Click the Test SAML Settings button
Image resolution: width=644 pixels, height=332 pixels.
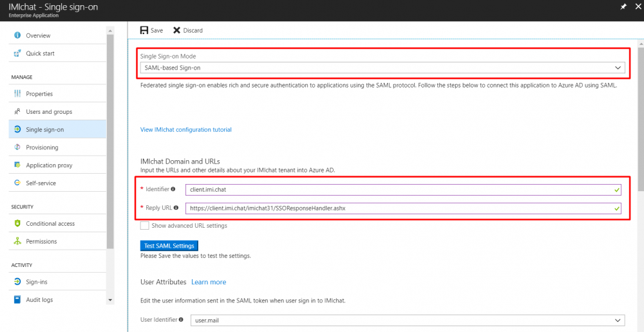[169, 246]
